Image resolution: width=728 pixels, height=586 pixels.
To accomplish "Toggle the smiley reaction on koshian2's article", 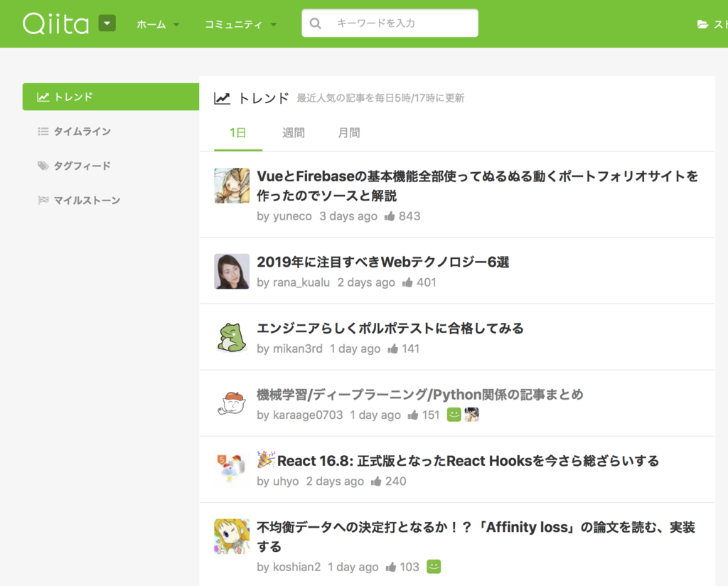I will (434, 567).
